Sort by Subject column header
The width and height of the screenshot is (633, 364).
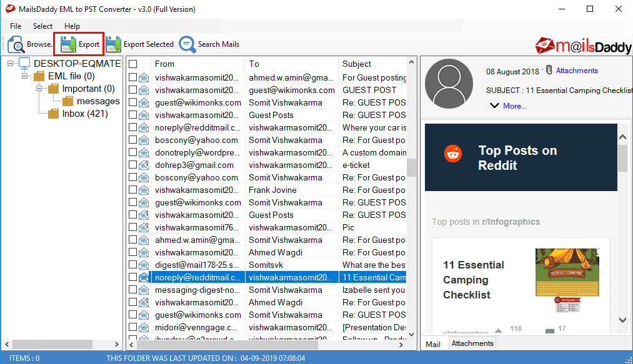click(356, 64)
